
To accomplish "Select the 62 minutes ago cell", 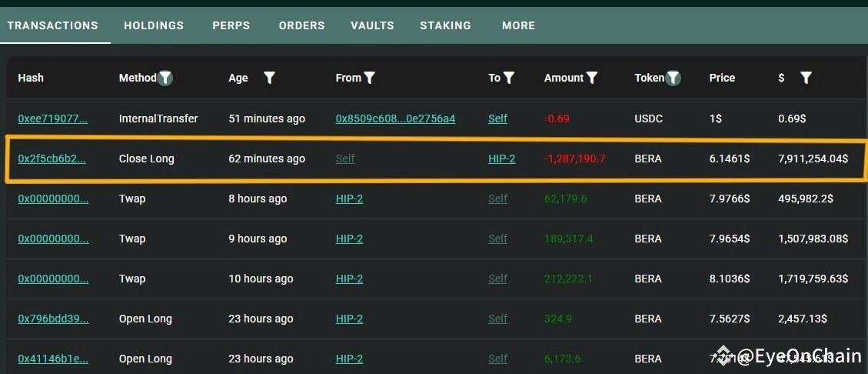I will coord(267,159).
